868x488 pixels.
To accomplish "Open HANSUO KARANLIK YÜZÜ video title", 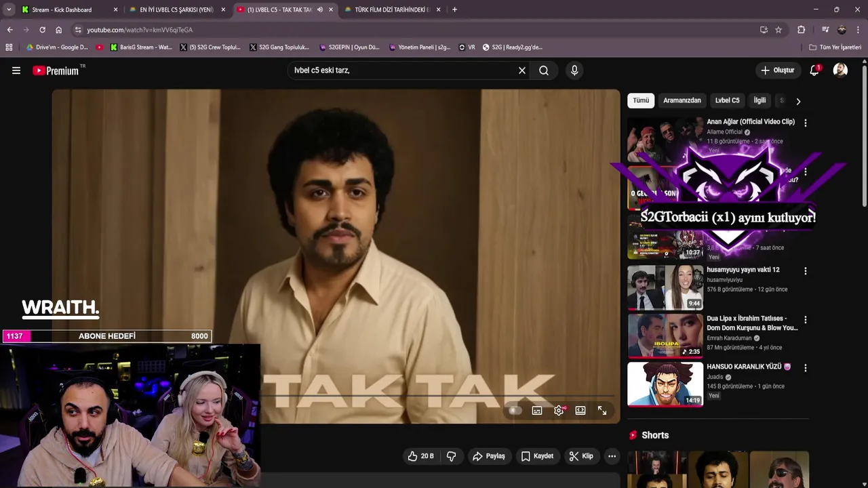I will pyautogui.click(x=749, y=367).
